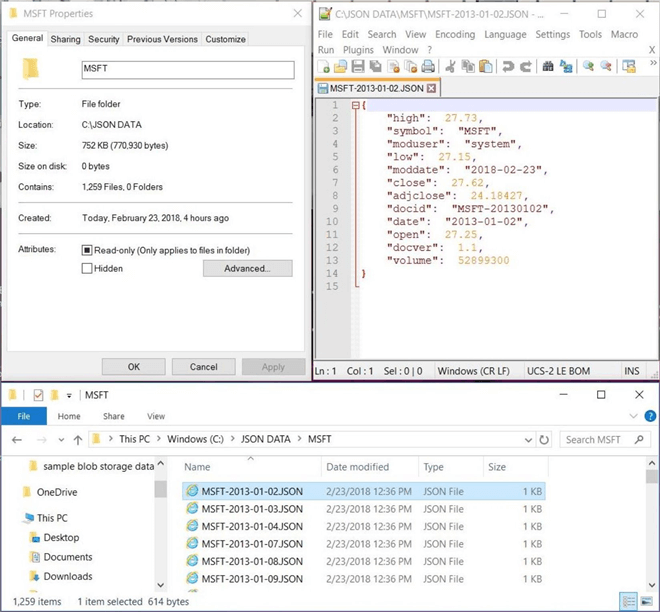Viewport: 660px width, 612px height.
Task: Click the chevron after JSON DATA in breadcrumb
Action: (299, 439)
